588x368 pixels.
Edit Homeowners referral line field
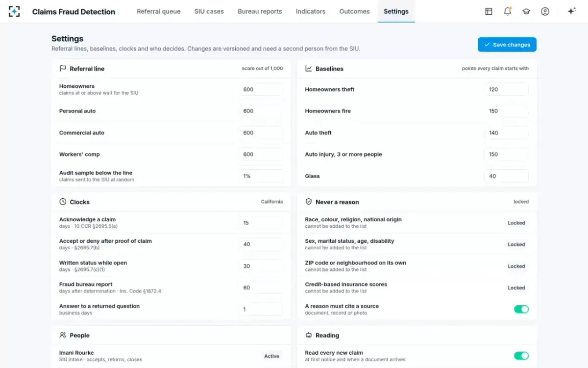pyautogui.click(x=261, y=89)
